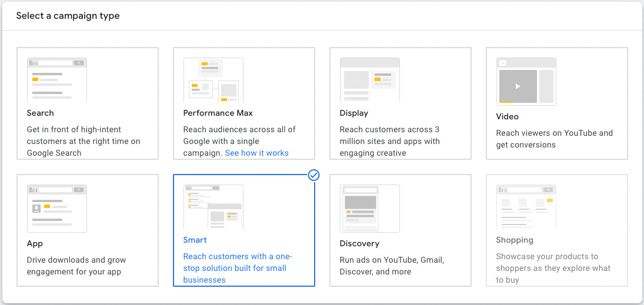Choose the Performance Max card title
The width and height of the screenshot is (644, 305).
pos(218,113)
